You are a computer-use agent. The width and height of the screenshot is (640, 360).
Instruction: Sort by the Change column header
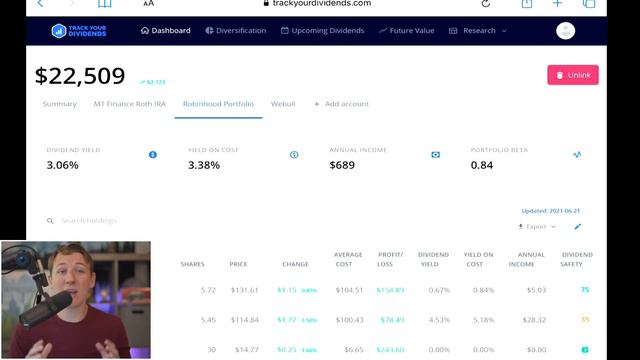(295, 264)
